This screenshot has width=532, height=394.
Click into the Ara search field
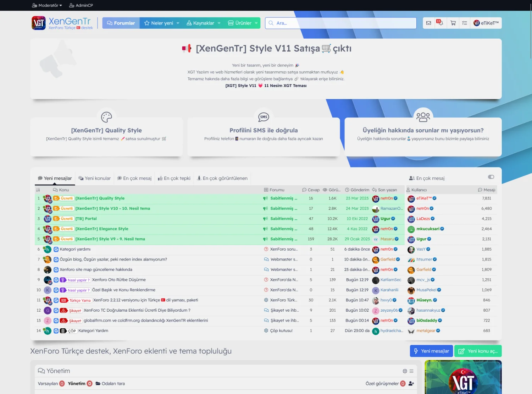coord(341,23)
